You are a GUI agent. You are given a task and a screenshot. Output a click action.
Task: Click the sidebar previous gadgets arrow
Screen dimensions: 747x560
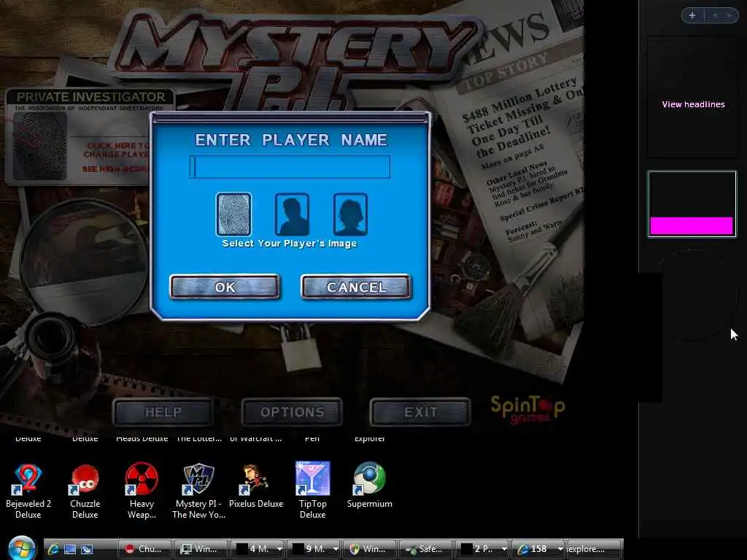pyautogui.click(x=715, y=15)
